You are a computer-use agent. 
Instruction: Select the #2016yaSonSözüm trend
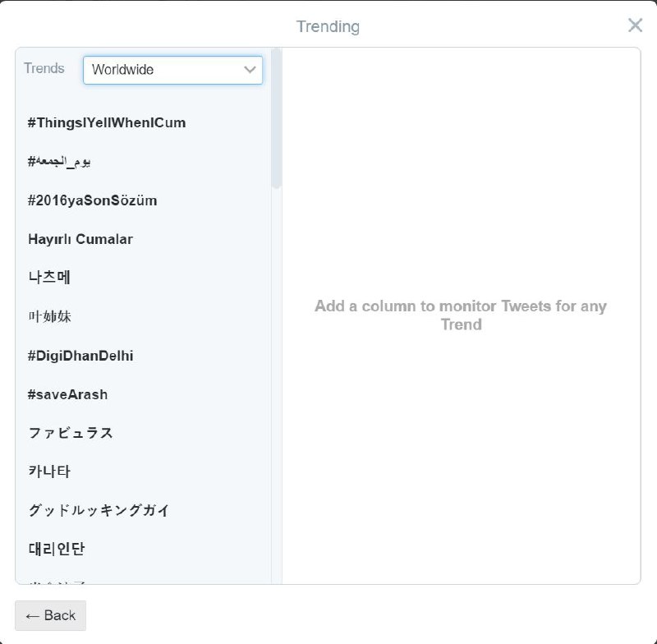(x=92, y=200)
